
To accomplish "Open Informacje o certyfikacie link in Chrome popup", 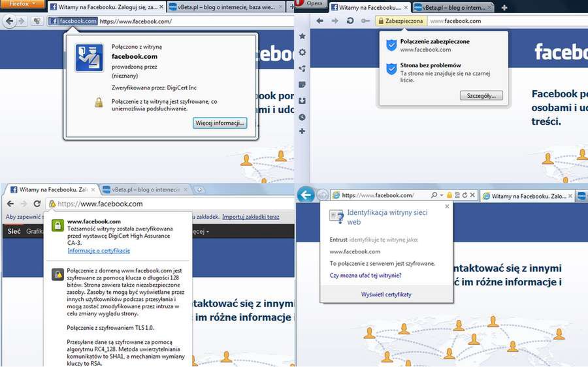I will tap(99, 250).
